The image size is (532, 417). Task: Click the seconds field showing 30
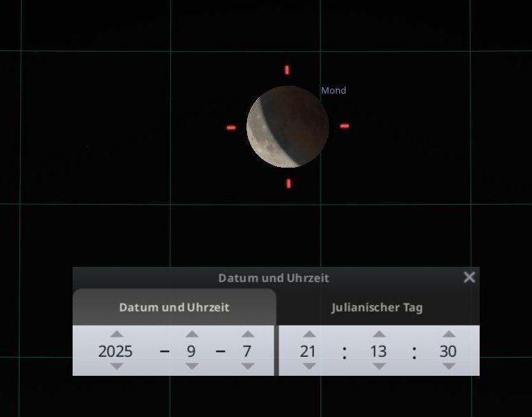click(x=448, y=351)
